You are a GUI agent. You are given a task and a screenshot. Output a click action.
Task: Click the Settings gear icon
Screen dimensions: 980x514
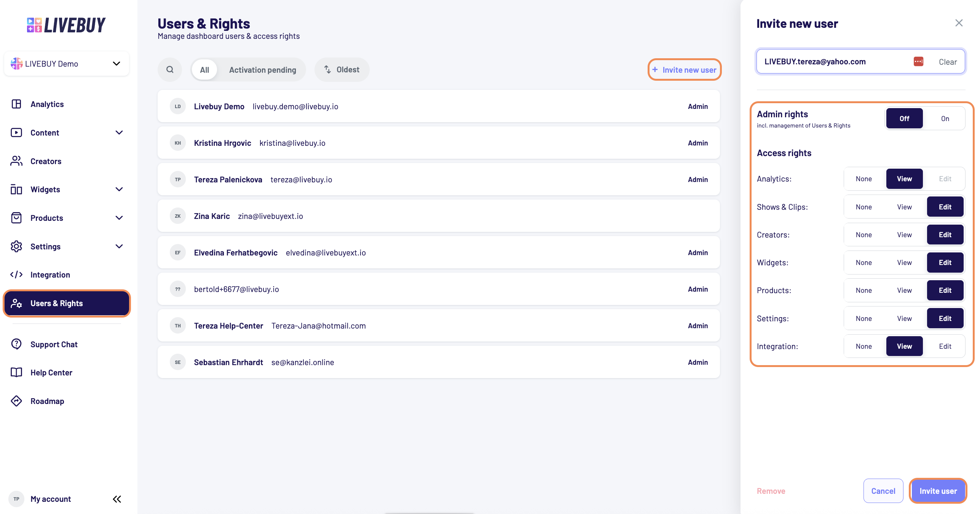tap(16, 246)
